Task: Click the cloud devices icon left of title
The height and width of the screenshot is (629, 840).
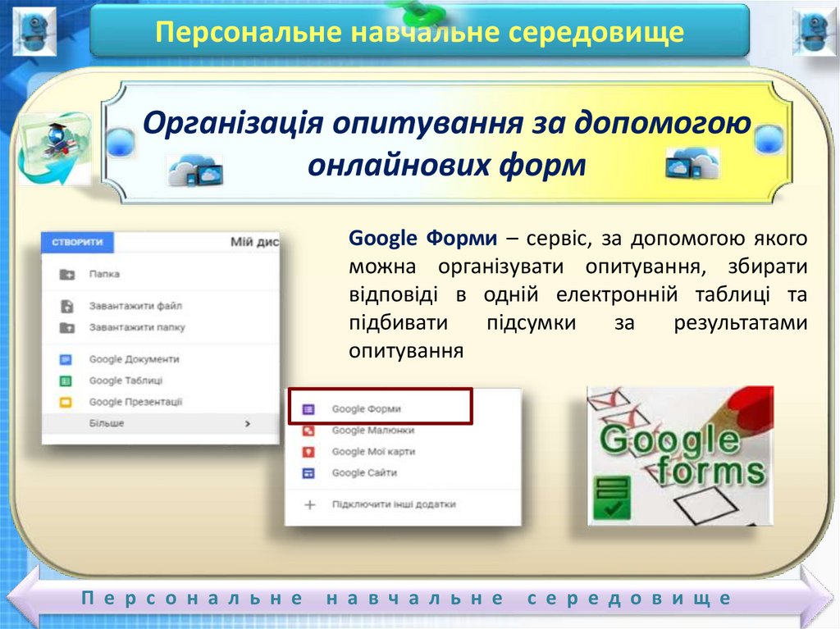Action: pyautogui.click(x=195, y=171)
